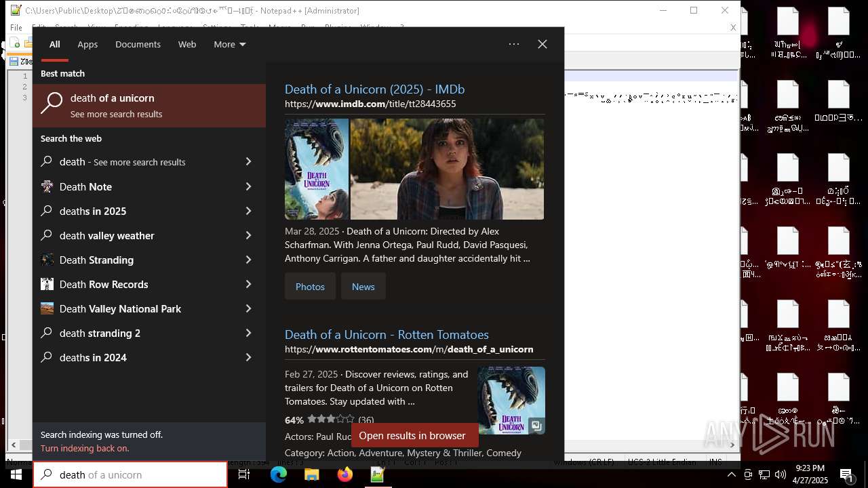Expand the arrow next to Death Valley National Park
This screenshot has width=868, height=488.
(x=248, y=308)
